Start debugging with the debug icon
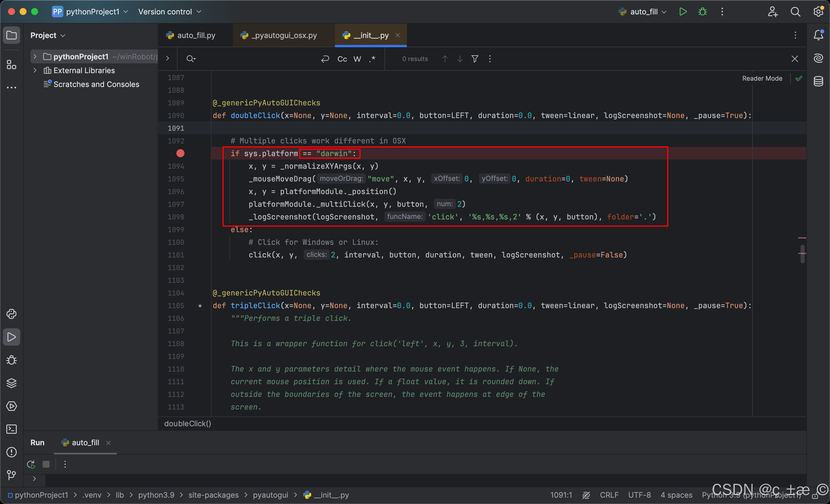Viewport: 830px width, 504px height. pyautogui.click(x=702, y=11)
